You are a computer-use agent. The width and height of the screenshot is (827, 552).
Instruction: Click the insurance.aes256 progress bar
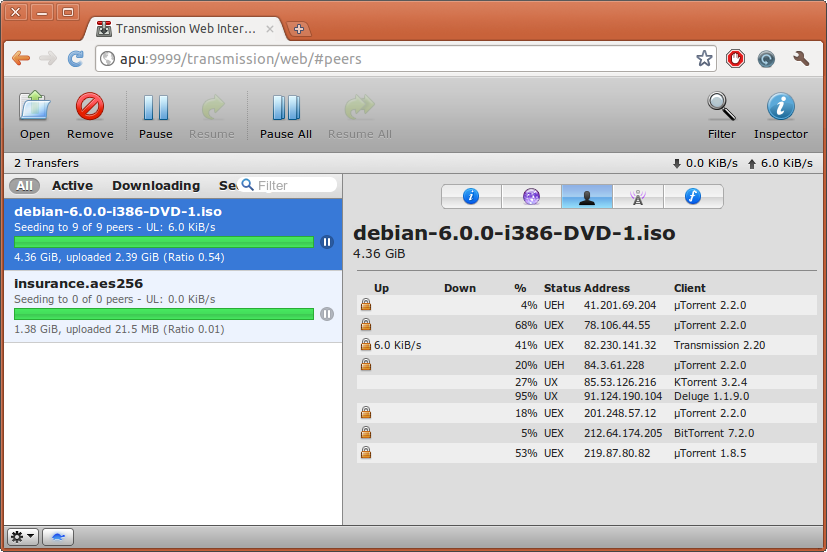(164, 314)
